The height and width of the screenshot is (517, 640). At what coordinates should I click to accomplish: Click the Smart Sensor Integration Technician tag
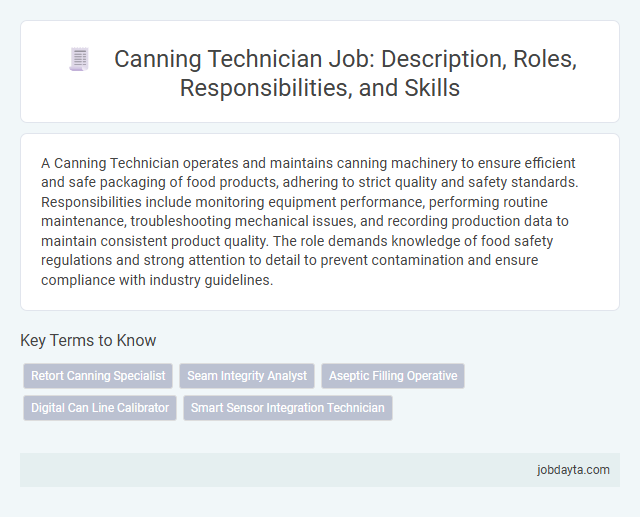288,408
